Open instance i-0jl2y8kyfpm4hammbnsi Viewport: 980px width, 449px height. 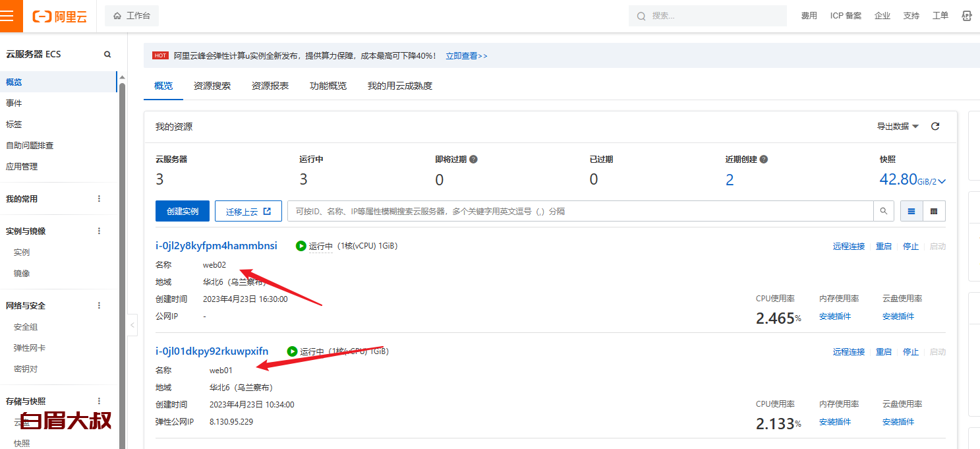pyautogui.click(x=216, y=246)
